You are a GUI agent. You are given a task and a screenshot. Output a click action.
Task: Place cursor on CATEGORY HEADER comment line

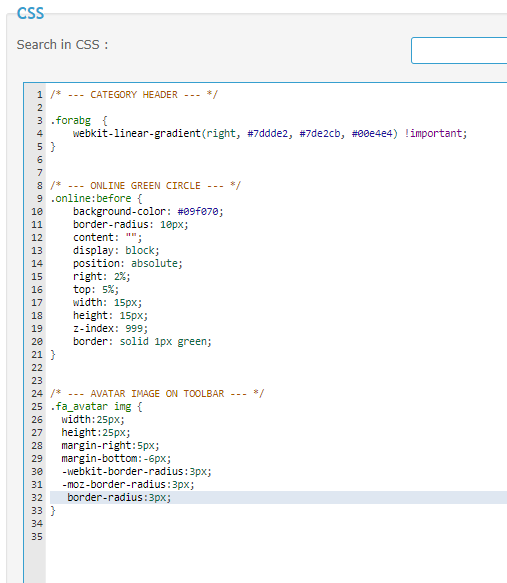click(134, 95)
